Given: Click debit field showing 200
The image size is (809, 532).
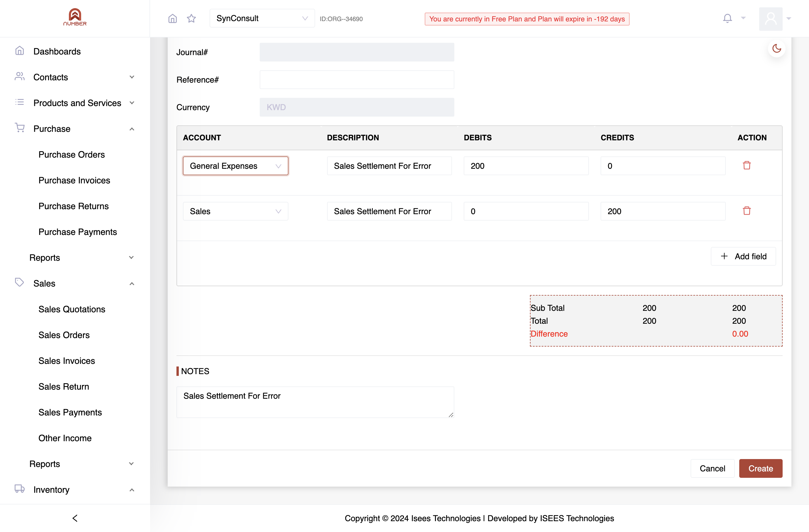Looking at the screenshot, I should pyautogui.click(x=526, y=166).
